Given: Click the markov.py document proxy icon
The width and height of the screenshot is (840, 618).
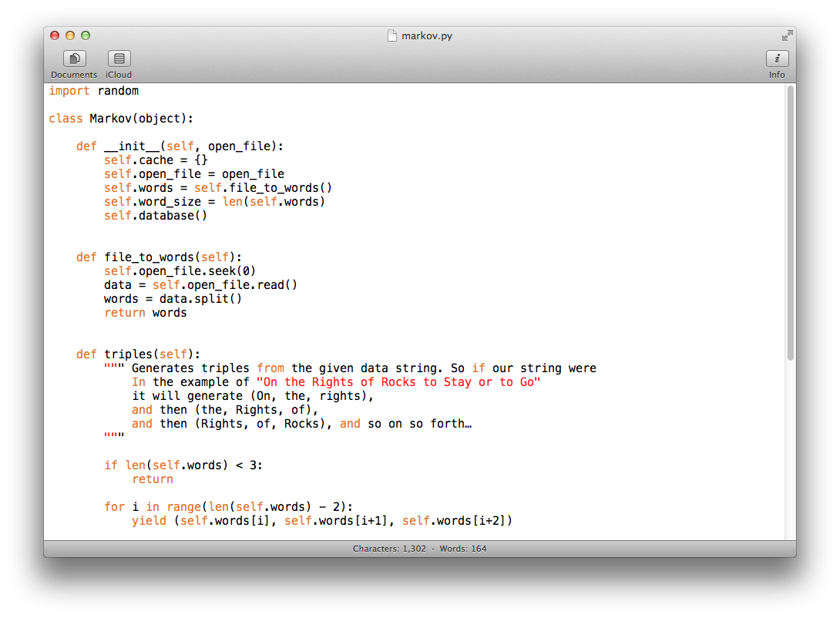Looking at the screenshot, I should pos(392,35).
